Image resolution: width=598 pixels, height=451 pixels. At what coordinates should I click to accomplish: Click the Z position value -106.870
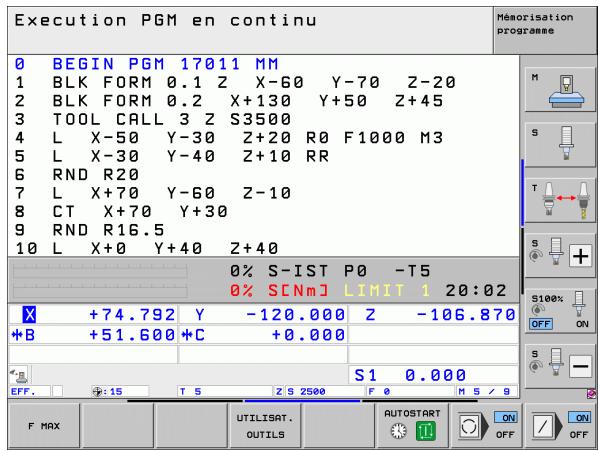click(x=466, y=315)
